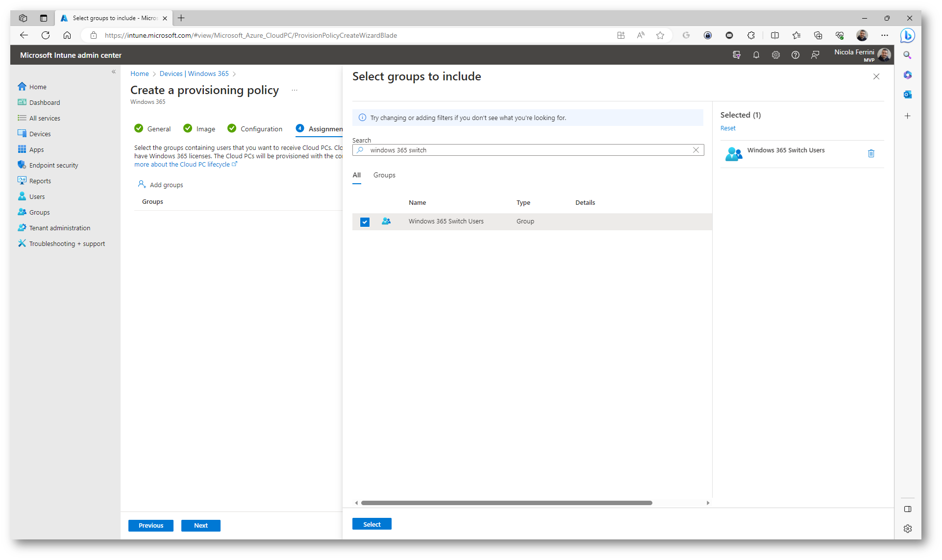Open Devices in the sidebar
942x560 pixels.
tap(40, 134)
